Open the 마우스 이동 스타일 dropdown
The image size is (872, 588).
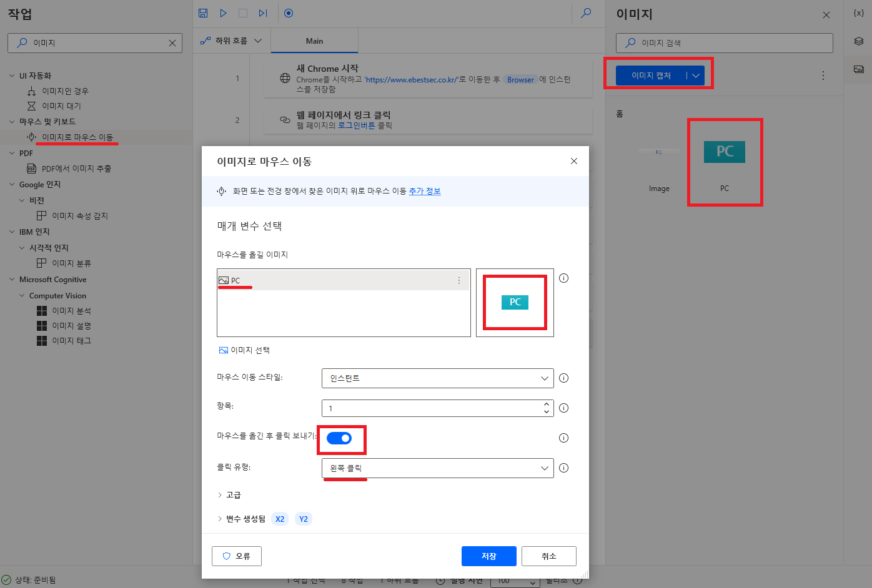(437, 378)
